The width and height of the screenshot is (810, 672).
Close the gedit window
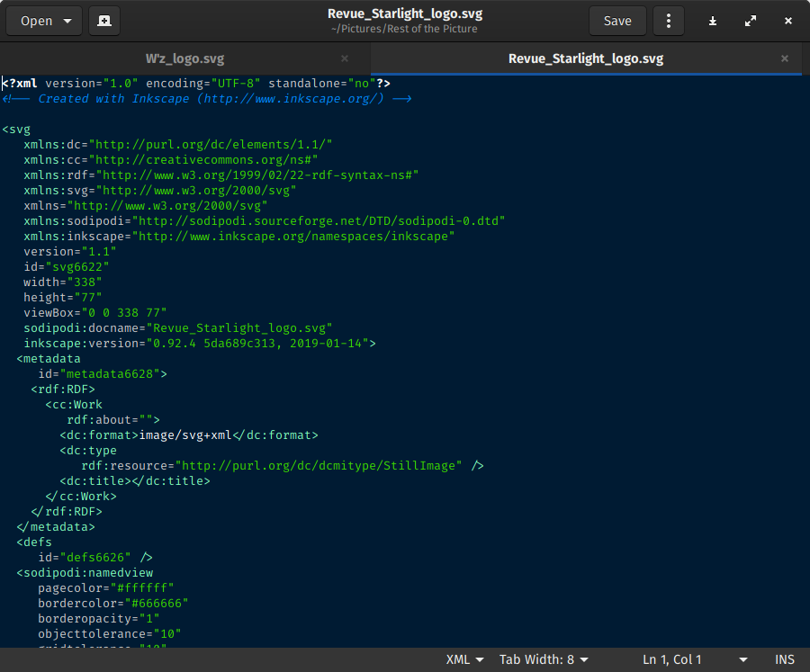[x=788, y=21]
